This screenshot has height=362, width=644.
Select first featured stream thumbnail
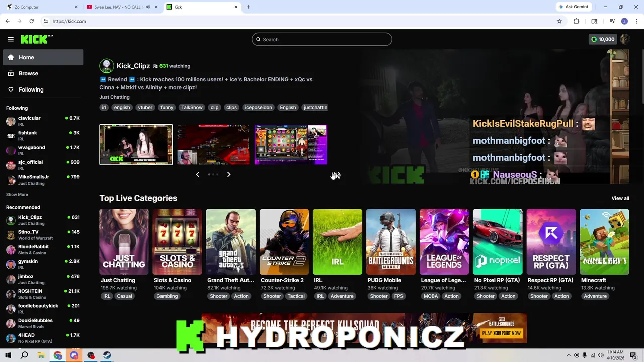(x=136, y=144)
